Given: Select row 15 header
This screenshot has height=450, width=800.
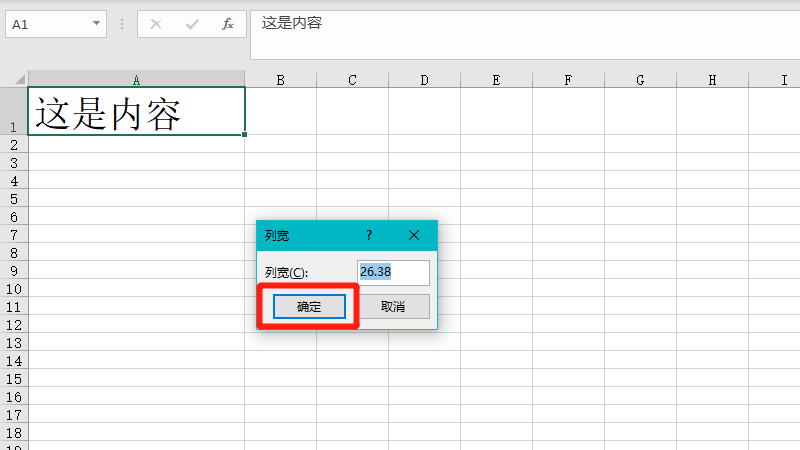Looking at the screenshot, I should pyautogui.click(x=14, y=379).
